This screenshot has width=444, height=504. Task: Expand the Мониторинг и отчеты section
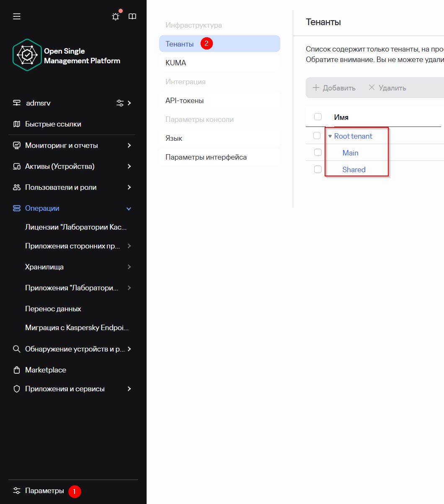coord(129,145)
